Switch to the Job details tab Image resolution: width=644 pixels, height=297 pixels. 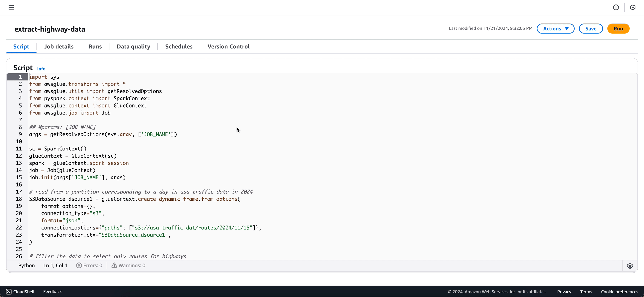tap(59, 46)
